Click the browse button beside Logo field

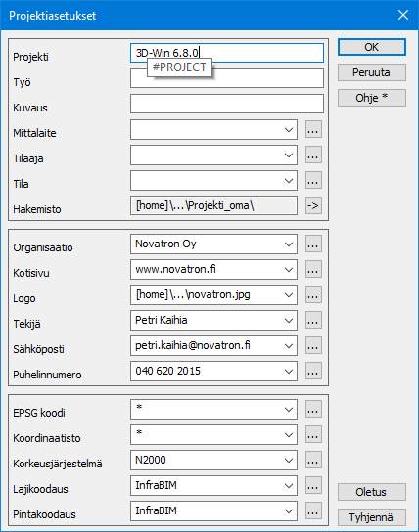[x=313, y=294]
